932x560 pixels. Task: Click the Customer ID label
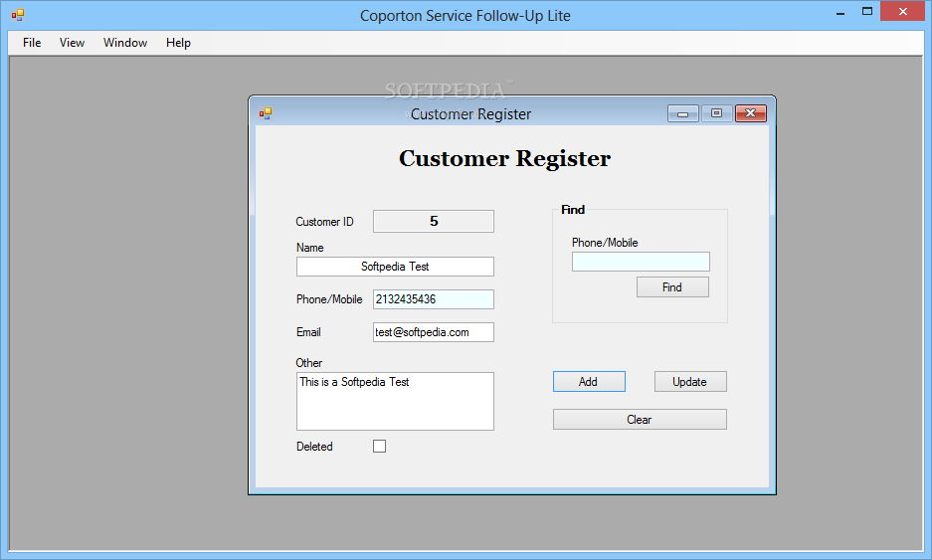click(324, 222)
